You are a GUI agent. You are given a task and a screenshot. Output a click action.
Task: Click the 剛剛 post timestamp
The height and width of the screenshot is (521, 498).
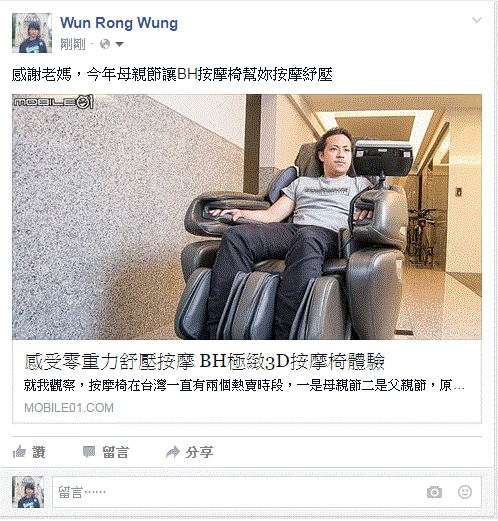73,44
